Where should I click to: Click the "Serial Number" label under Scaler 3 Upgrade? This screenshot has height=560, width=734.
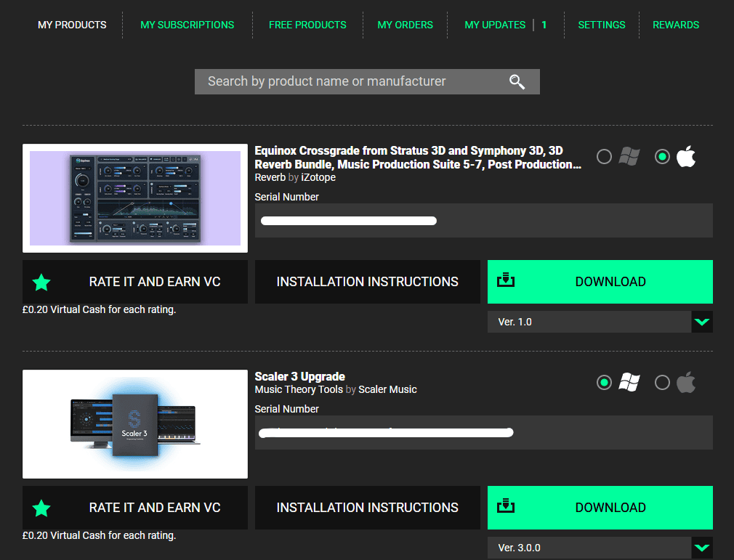coord(286,409)
